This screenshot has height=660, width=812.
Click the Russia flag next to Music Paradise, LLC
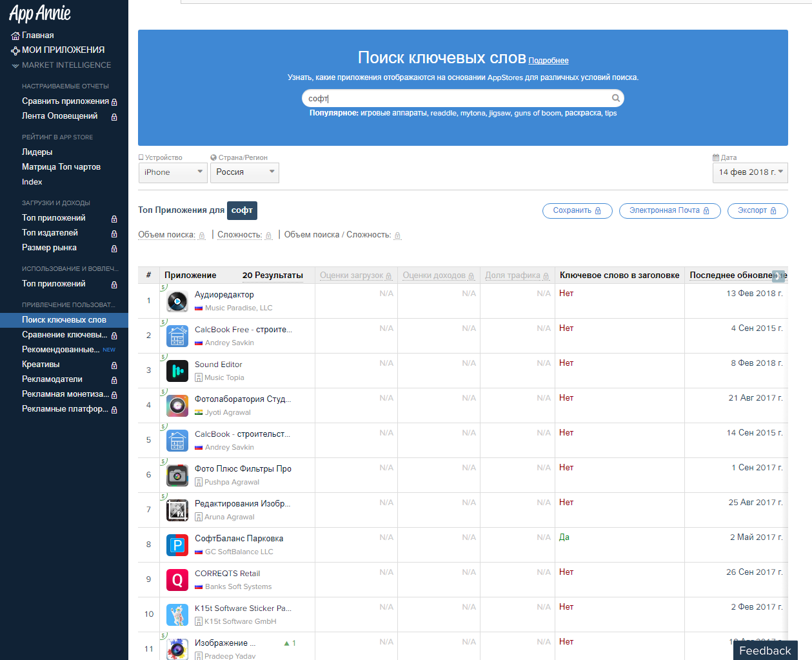[x=199, y=308]
